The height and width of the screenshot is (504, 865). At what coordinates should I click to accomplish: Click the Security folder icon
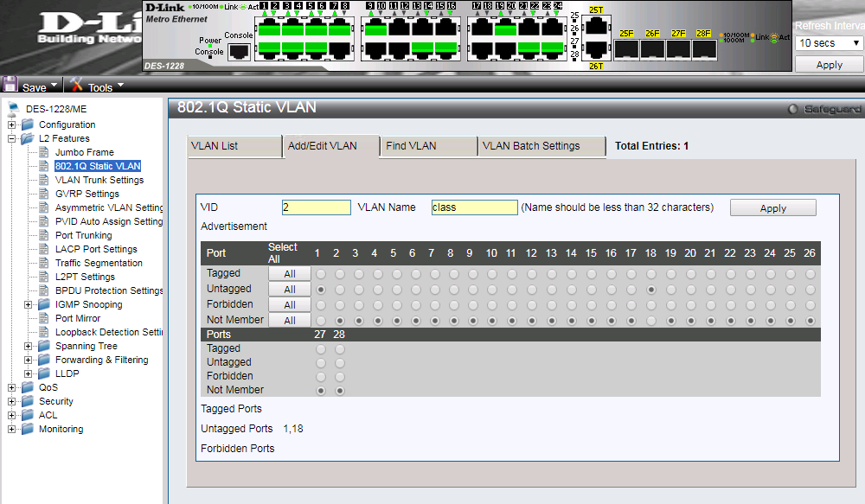28,401
